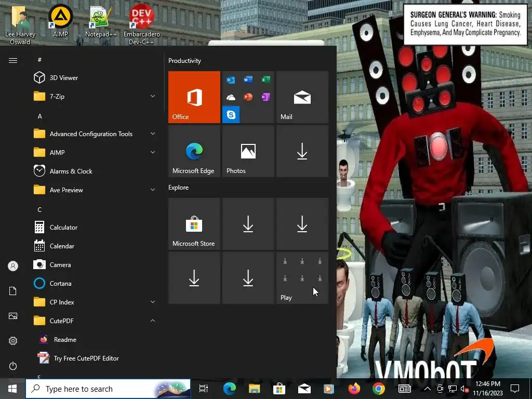The width and height of the screenshot is (532, 399).
Task: Open Mail from the taskbar
Action: [304, 389]
